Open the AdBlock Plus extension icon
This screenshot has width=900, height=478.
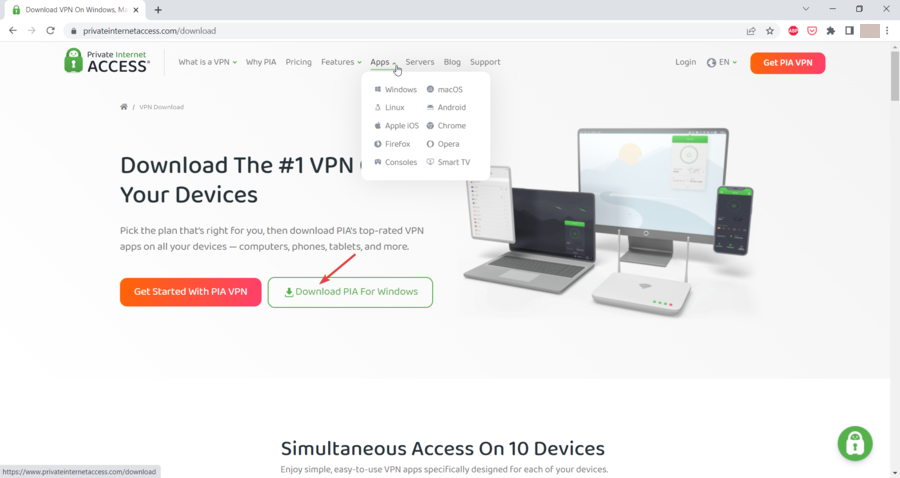793,31
